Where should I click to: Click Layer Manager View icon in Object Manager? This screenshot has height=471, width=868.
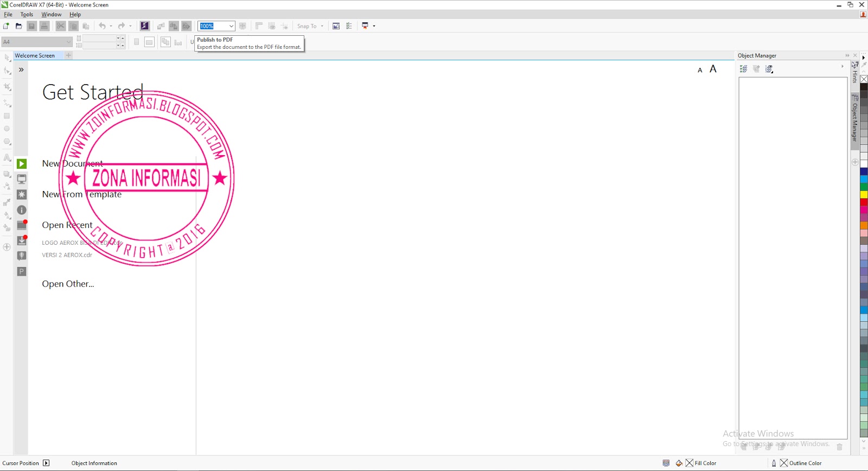coord(769,69)
